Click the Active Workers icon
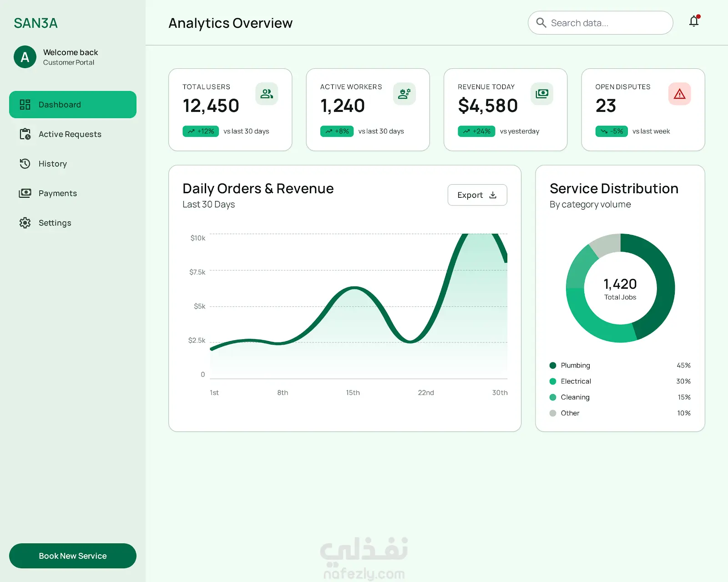Viewport: 728px width, 582px height. pos(404,94)
